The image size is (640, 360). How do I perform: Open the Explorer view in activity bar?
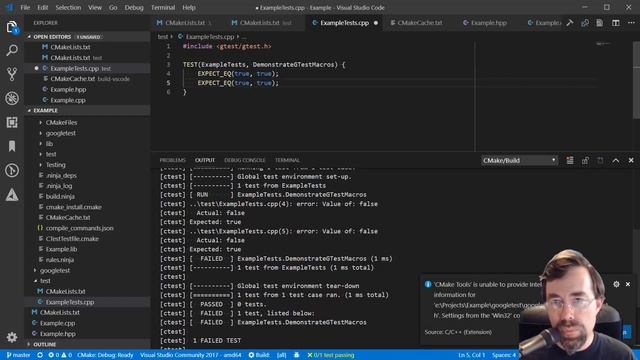[x=12, y=27]
